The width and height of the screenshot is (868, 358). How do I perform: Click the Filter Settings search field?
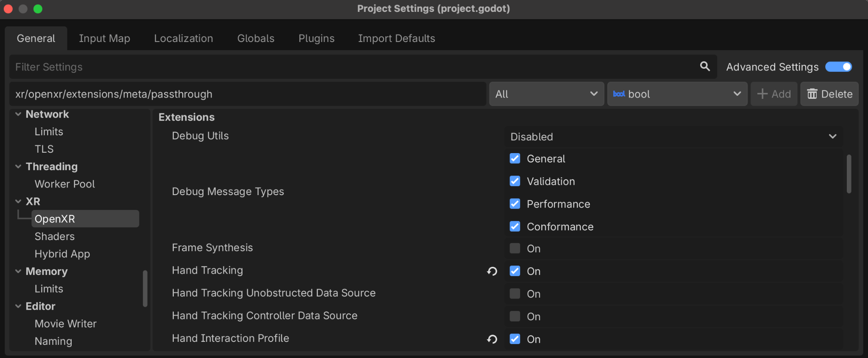click(x=363, y=67)
